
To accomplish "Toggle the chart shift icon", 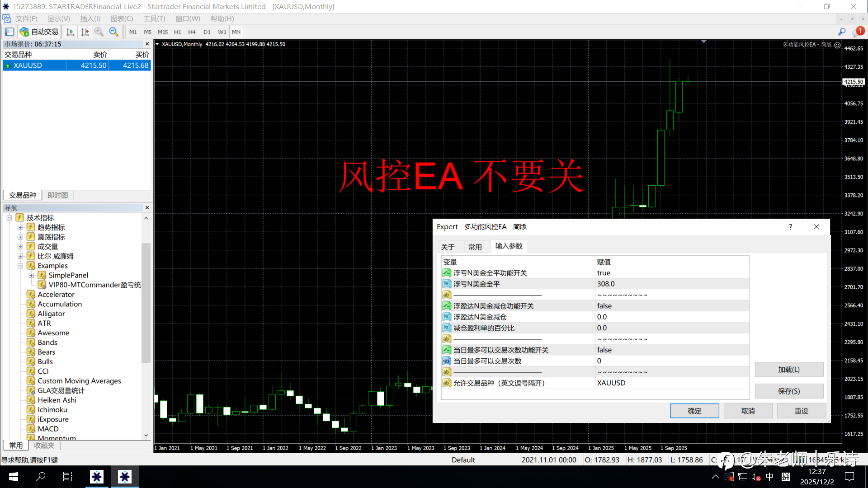I will click(85, 32).
